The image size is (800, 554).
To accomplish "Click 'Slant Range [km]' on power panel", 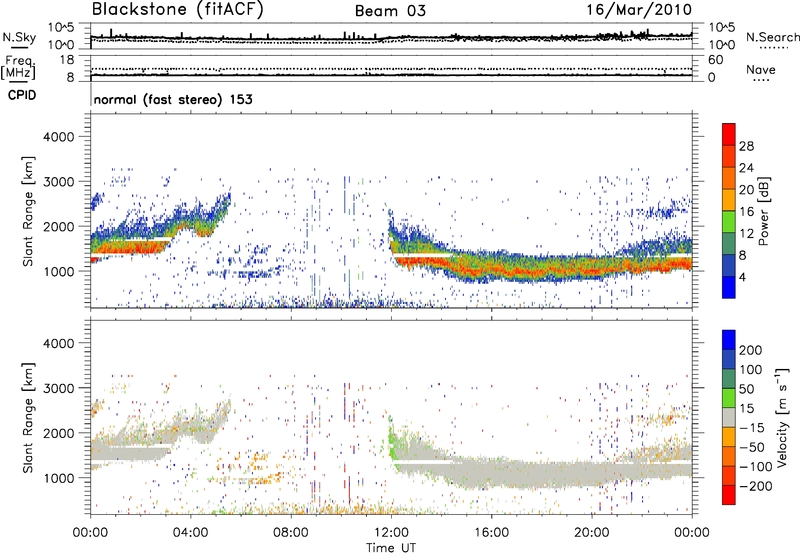I will pos(28,211).
